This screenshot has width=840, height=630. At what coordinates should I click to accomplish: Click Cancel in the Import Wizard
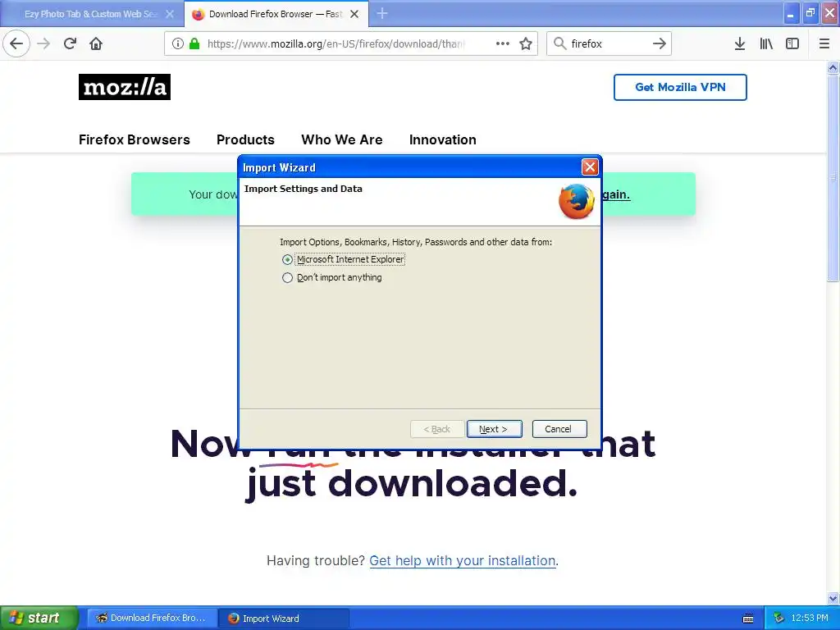[559, 429]
